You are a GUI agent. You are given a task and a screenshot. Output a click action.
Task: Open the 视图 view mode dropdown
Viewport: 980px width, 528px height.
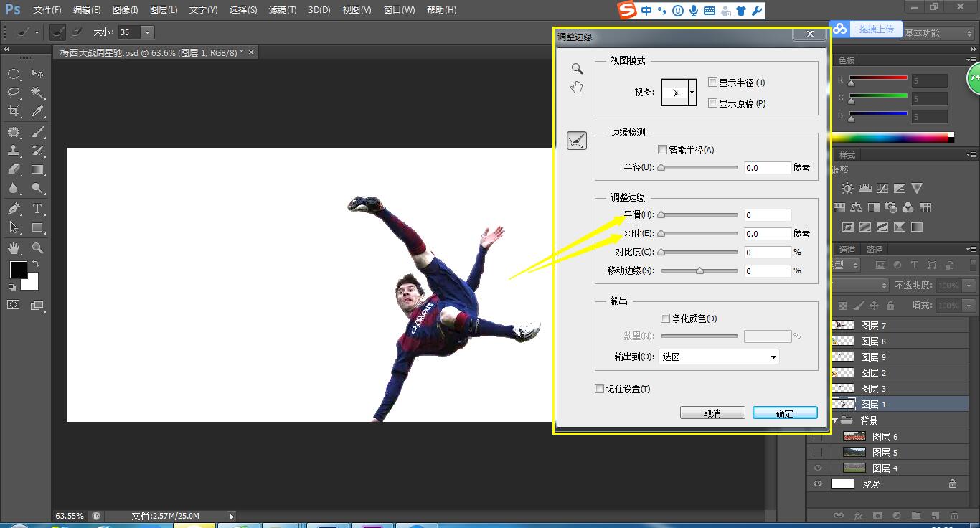692,93
